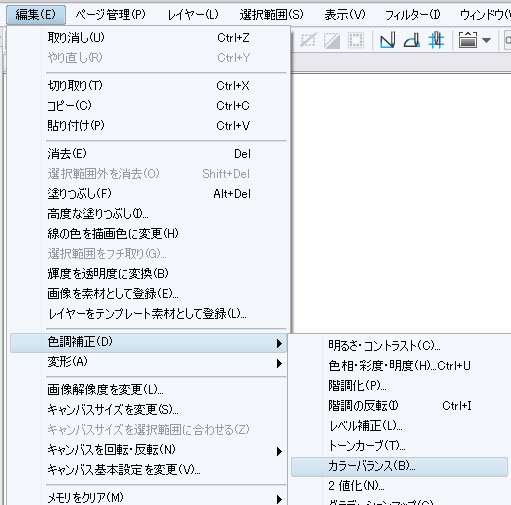The image size is (511, 505).
Task: Open the ページ管理(P) menu
Action: click(110, 15)
